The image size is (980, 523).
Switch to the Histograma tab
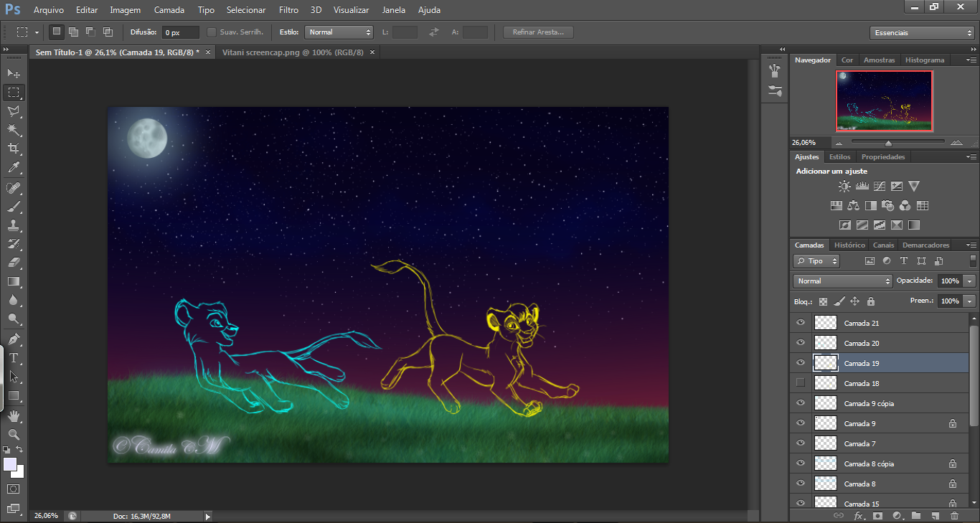(925, 60)
